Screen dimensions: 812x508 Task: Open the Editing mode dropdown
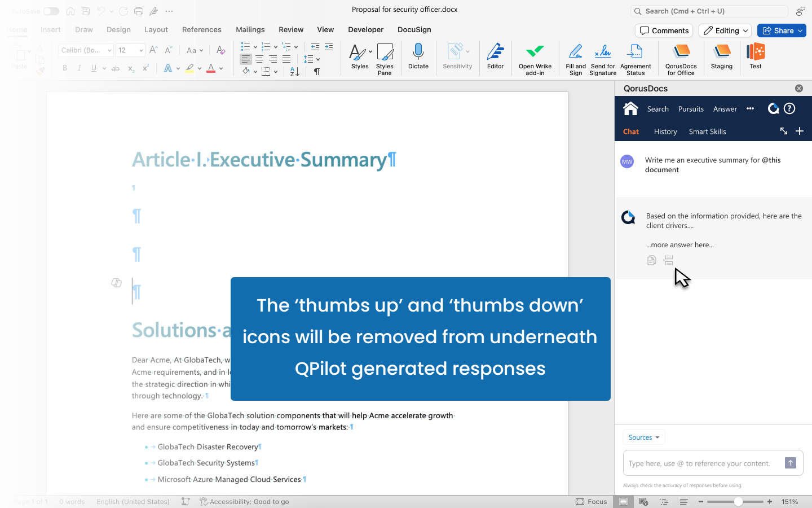pyautogui.click(x=725, y=30)
